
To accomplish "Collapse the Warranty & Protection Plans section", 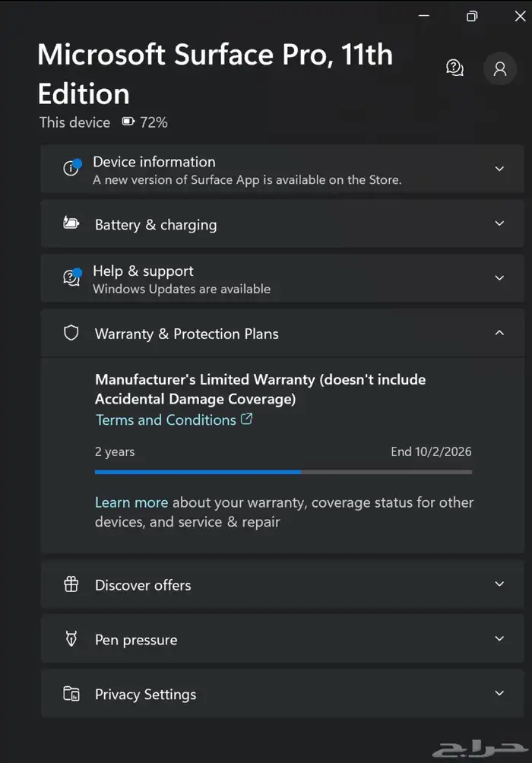I will point(499,333).
